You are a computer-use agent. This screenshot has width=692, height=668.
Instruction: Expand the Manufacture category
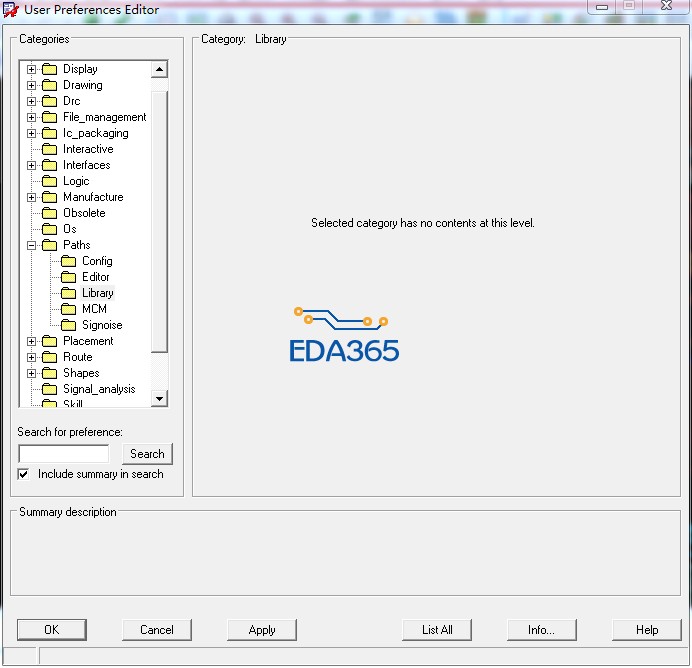(x=31, y=197)
